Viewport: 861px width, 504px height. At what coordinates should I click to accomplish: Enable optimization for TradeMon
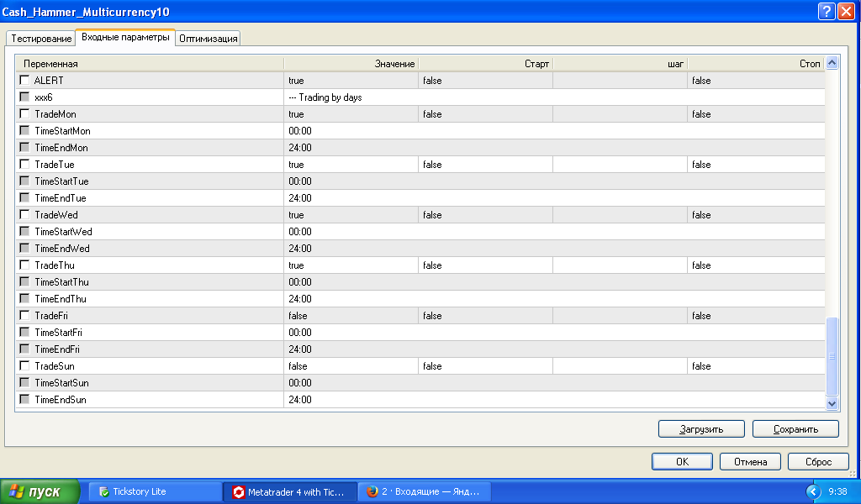point(24,113)
